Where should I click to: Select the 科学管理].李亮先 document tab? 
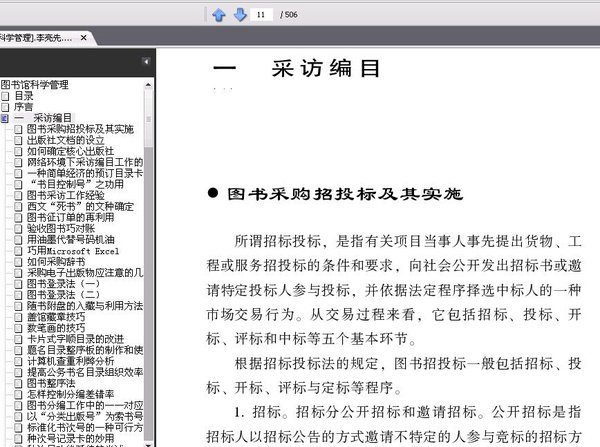point(36,38)
